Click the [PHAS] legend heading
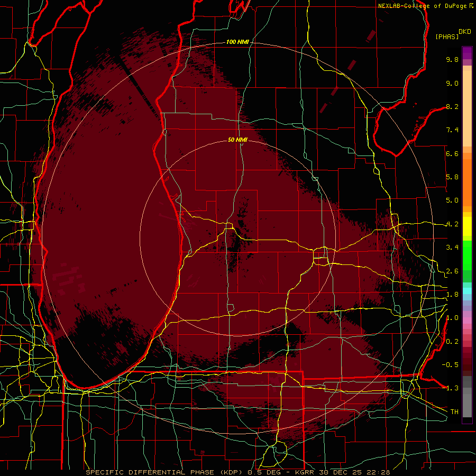 [x=446, y=36]
